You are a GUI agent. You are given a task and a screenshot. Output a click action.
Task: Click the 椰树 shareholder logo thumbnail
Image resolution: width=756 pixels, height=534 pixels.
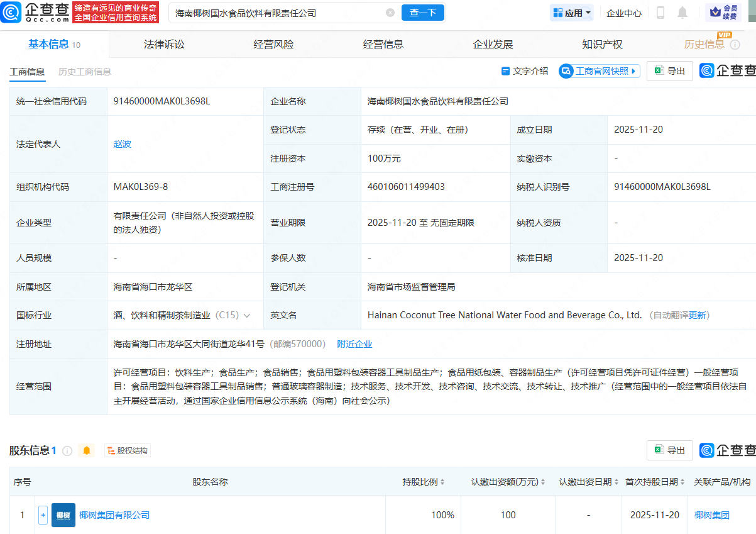(x=63, y=515)
